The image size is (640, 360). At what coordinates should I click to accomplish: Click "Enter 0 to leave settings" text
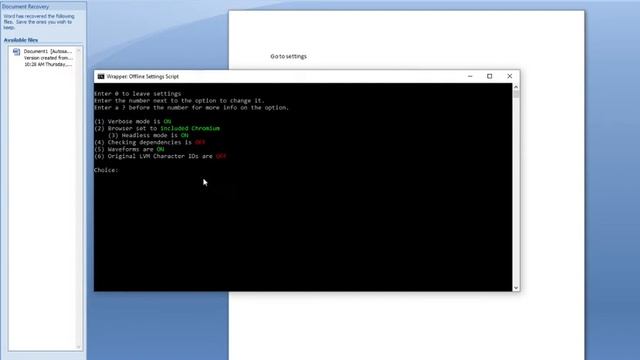click(x=138, y=93)
